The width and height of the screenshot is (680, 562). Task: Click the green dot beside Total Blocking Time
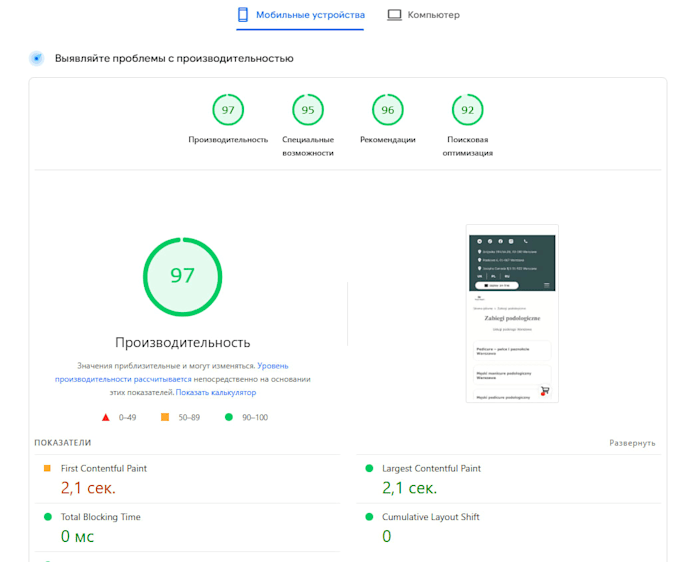click(48, 517)
